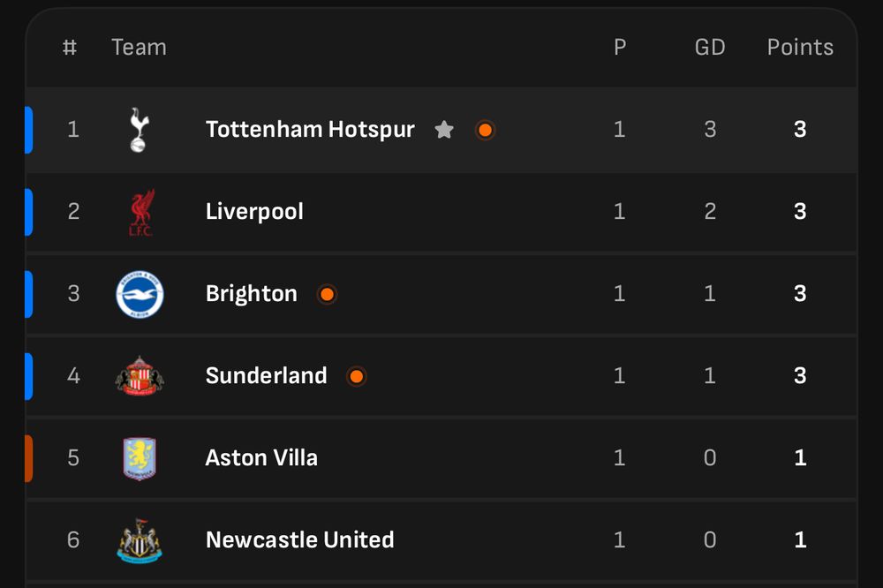Open the Newcastle United team name link

pyautogui.click(x=300, y=540)
